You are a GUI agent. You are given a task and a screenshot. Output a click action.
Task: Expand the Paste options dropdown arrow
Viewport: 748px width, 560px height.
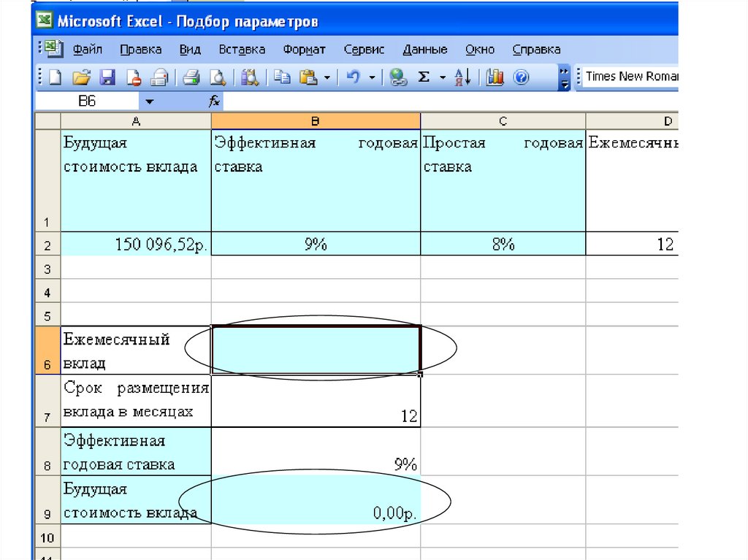[x=327, y=77]
